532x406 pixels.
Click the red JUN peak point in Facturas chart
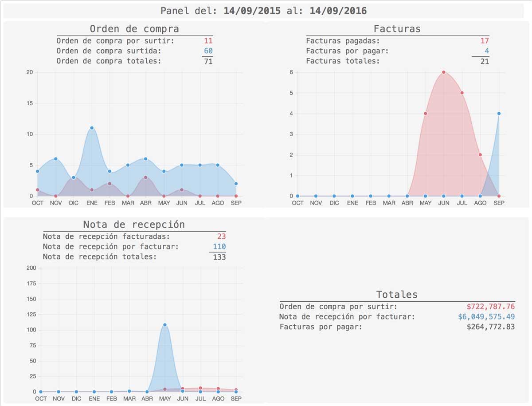[443, 72]
